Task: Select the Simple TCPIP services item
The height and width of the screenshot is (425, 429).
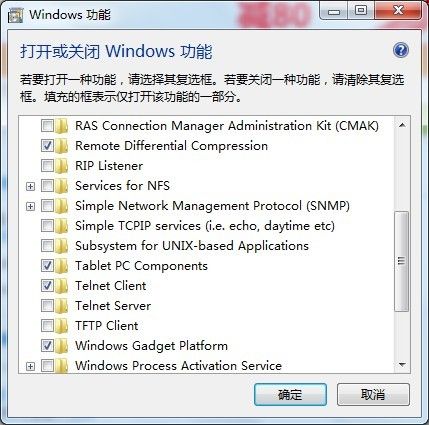Action: 205,226
